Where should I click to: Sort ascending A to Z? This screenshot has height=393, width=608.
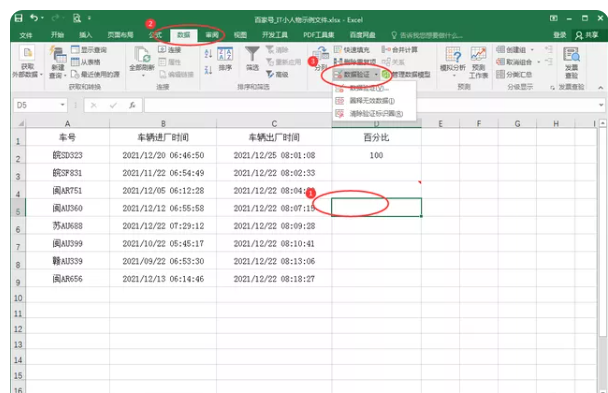pos(208,53)
